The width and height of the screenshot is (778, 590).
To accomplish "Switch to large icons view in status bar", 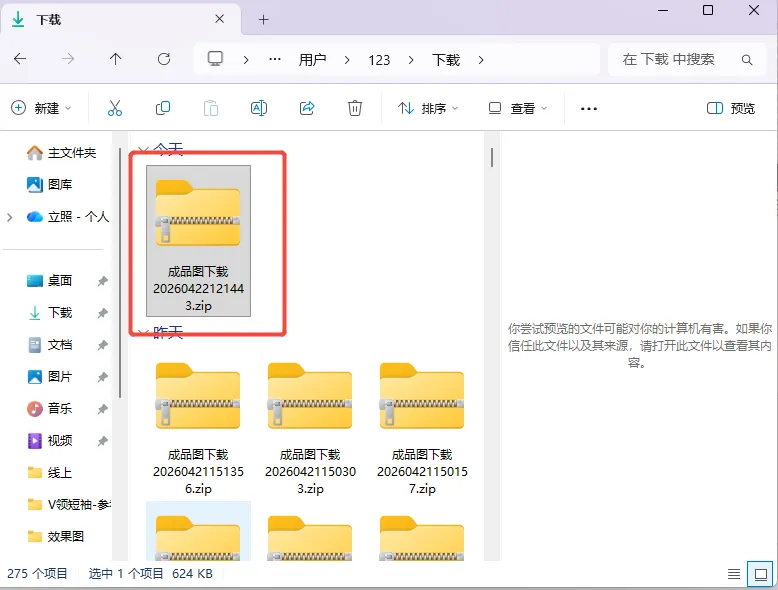I will point(761,574).
